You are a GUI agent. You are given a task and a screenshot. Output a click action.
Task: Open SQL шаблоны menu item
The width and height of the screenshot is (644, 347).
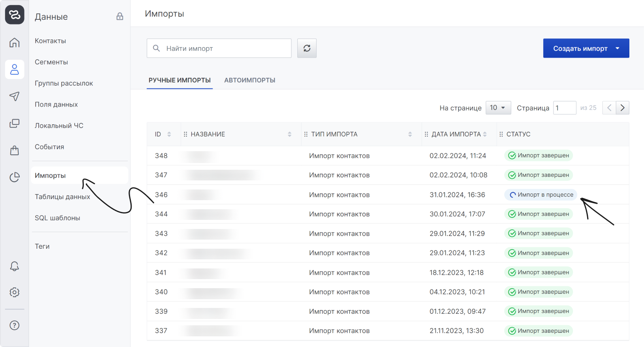57,218
